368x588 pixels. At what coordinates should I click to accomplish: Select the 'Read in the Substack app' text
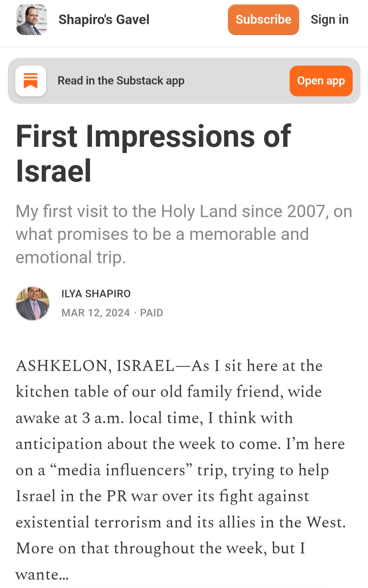pyautogui.click(x=121, y=81)
